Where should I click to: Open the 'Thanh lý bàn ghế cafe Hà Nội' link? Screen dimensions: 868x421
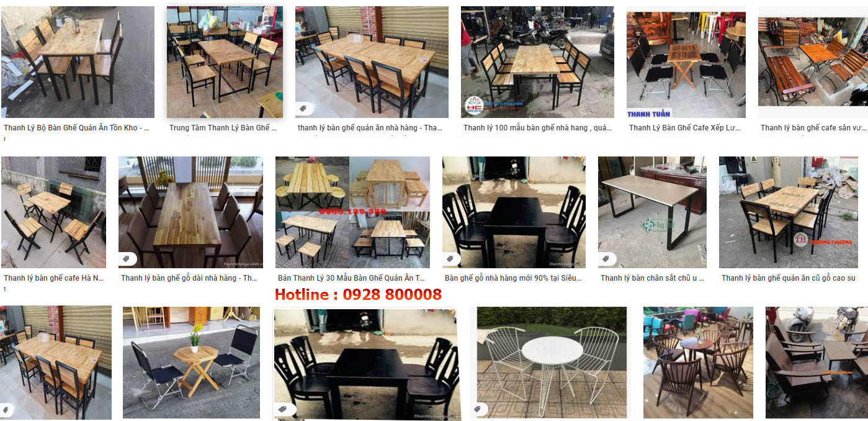click(53, 278)
